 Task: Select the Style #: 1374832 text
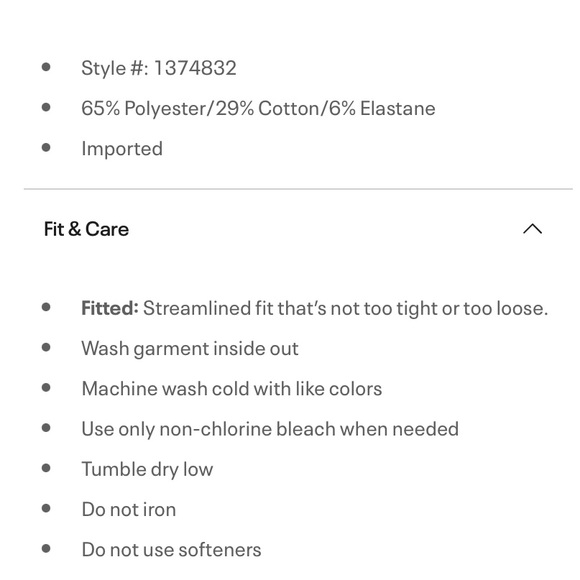point(159,68)
